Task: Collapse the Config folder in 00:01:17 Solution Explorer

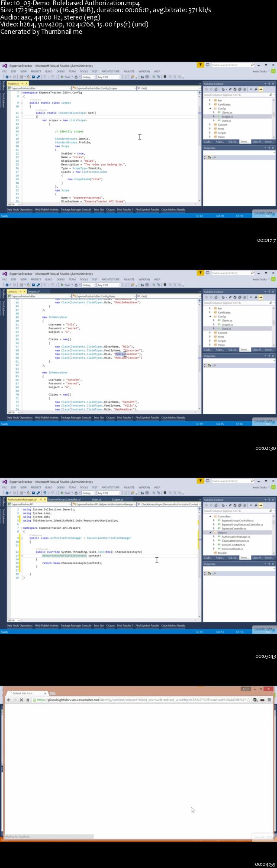Action: (x=210, y=109)
